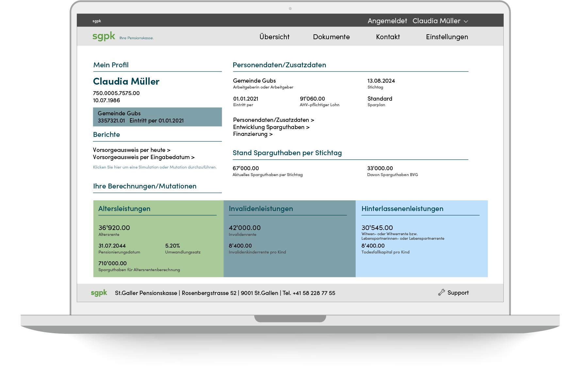This screenshot has height=392, width=588.
Task: Expand Personendaten/Zusatzdaten details link
Action: point(273,120)
